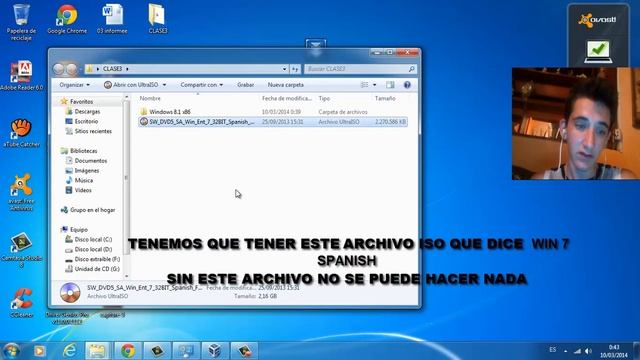Open Unidad de CD (G:)
The width and height of the screenshot is (640, 360).
[x=97, y=269]
